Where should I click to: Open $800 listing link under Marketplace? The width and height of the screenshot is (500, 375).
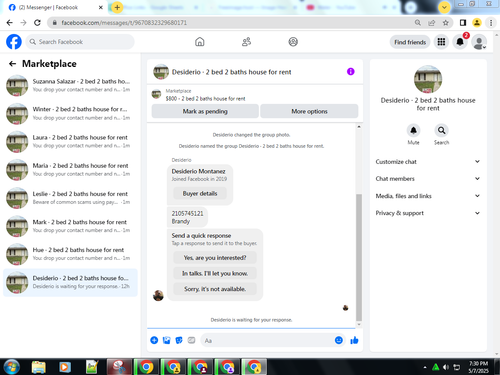[x=205, y=99]
